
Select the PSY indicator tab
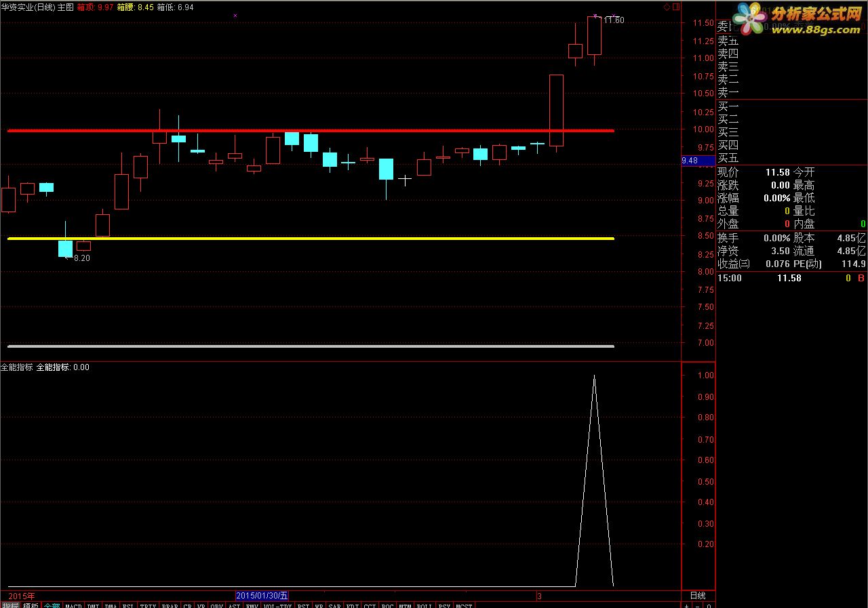444,605
